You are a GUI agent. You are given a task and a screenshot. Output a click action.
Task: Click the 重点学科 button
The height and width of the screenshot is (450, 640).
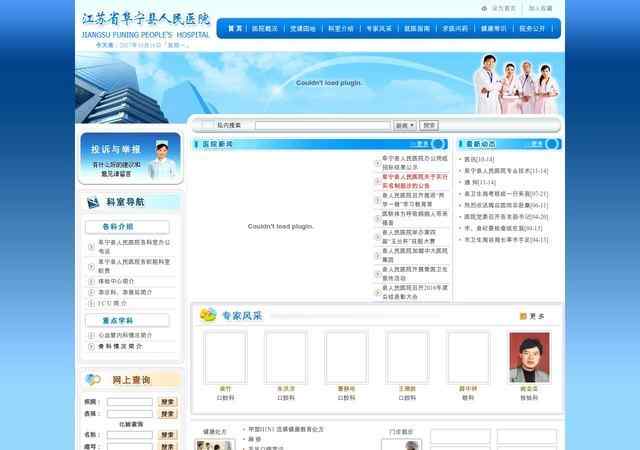[x=127, y=321]
